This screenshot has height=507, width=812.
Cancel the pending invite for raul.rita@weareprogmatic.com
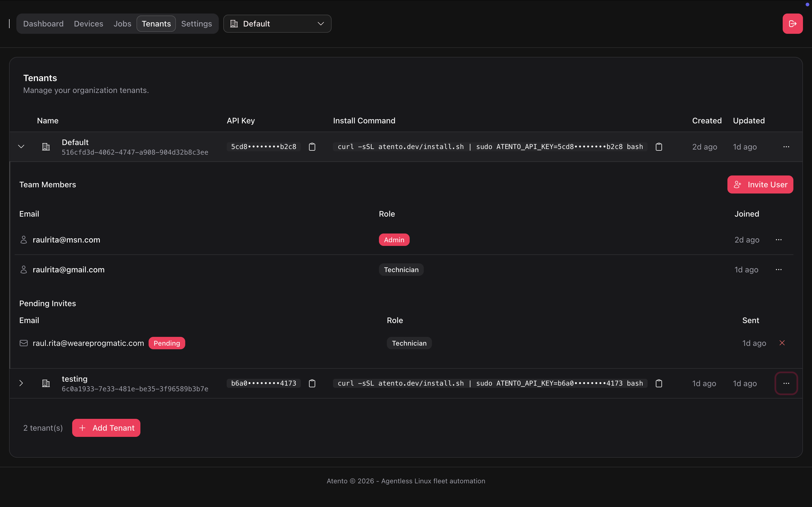click(782, 343)
